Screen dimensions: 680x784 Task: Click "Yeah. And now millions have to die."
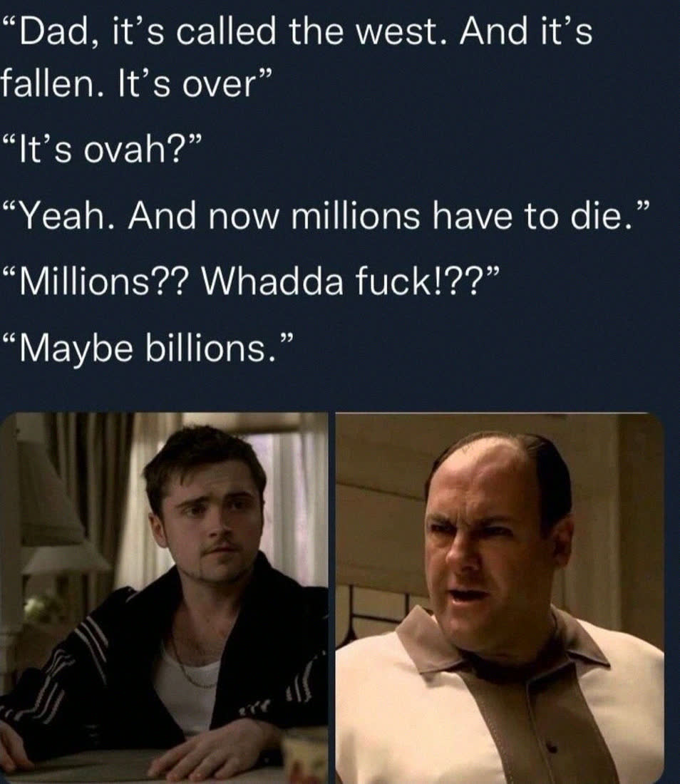coord(326,215)
